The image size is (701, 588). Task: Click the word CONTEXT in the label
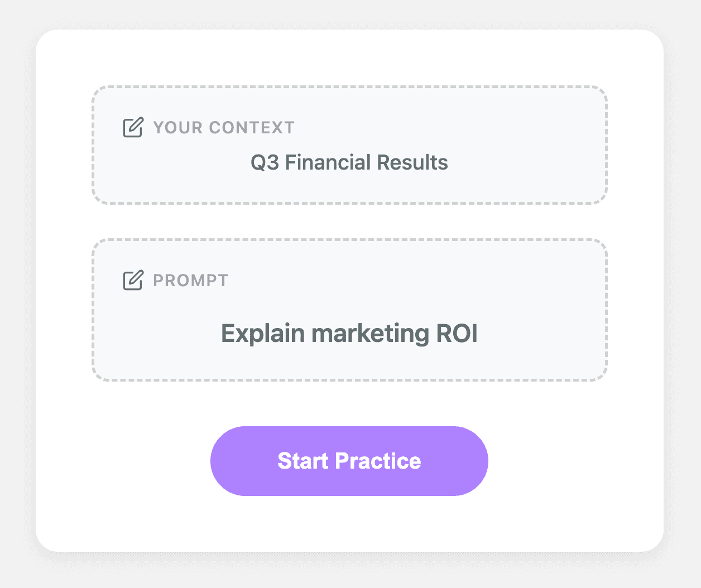(251, 128)
